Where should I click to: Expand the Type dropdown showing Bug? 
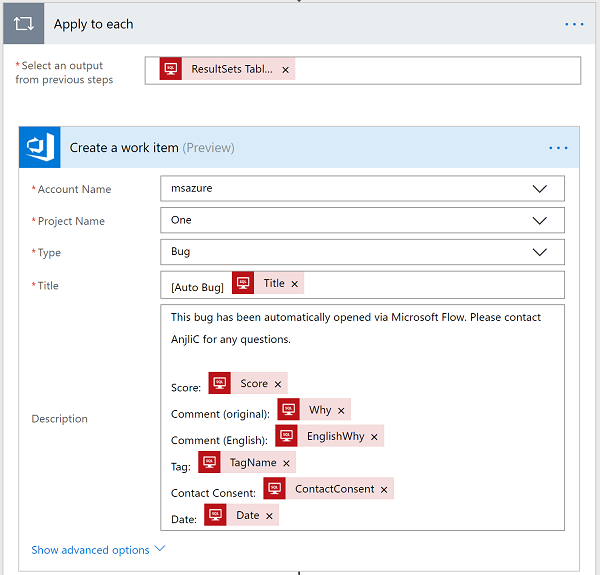540,253
